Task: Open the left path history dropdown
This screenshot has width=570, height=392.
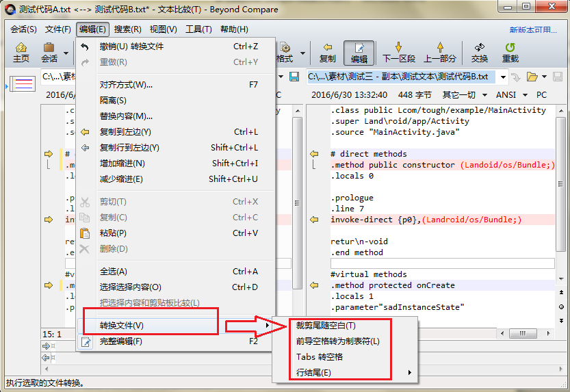Action: pyautogui.click(x=281, y=77)
